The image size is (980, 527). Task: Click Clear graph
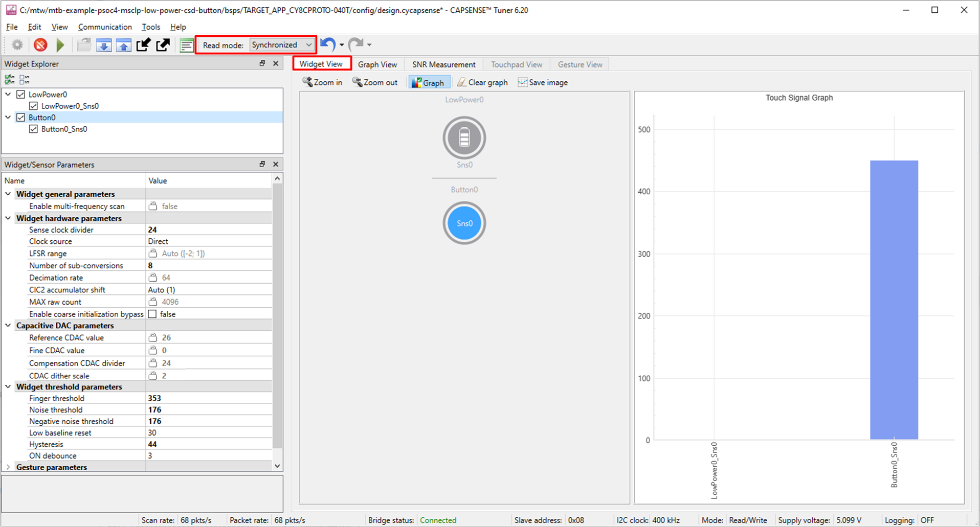pyautogui.click(x=482, y=82)
